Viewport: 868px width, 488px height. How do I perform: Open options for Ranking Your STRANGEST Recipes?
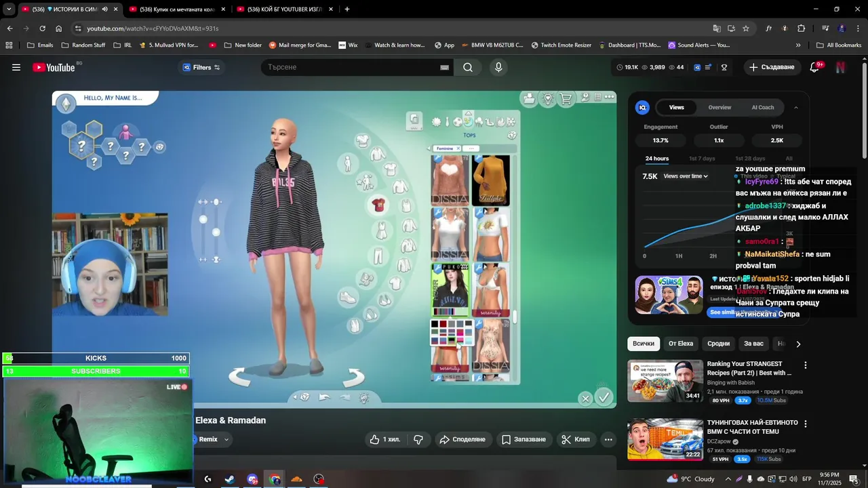pos(806,365)
